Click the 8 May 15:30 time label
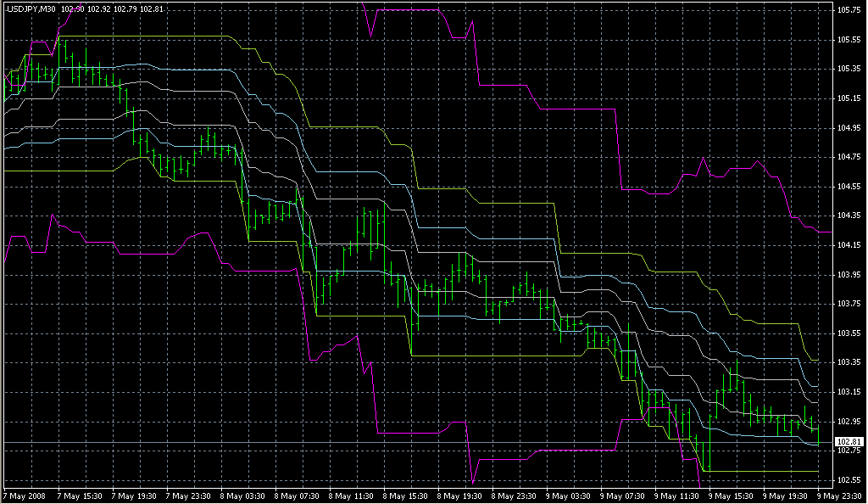 pyautogui.click(x=404, y=496)
